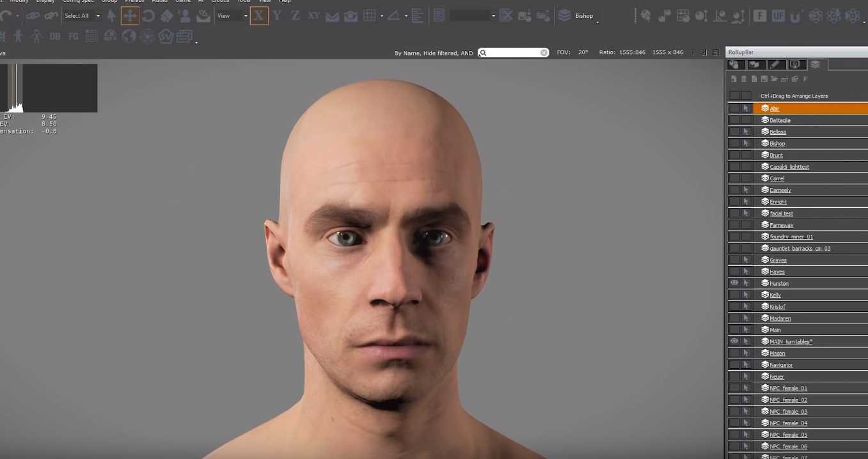Toggle selectable box for Brunt layer
This screenshot has width=868, height=459.
pos(746,155)
